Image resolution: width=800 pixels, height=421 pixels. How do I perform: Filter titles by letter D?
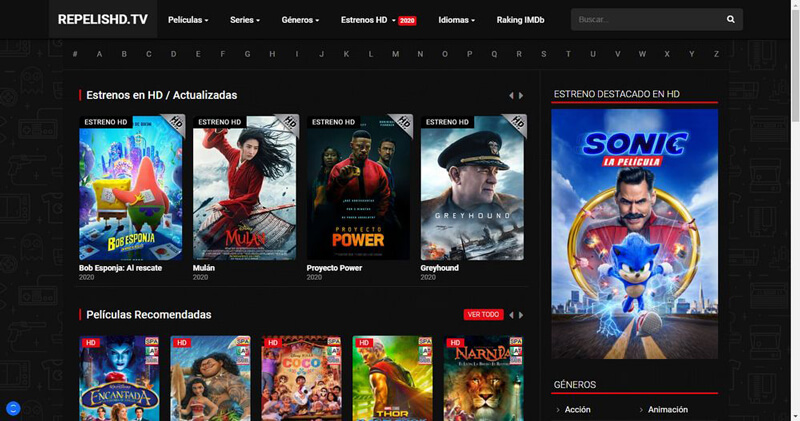pyautogui.click(x=173, y=54)
